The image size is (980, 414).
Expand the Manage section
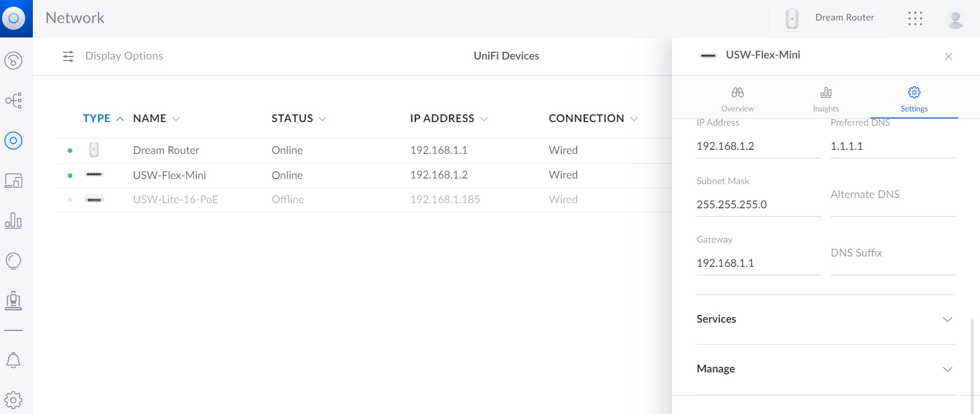(x=825, y=369)
